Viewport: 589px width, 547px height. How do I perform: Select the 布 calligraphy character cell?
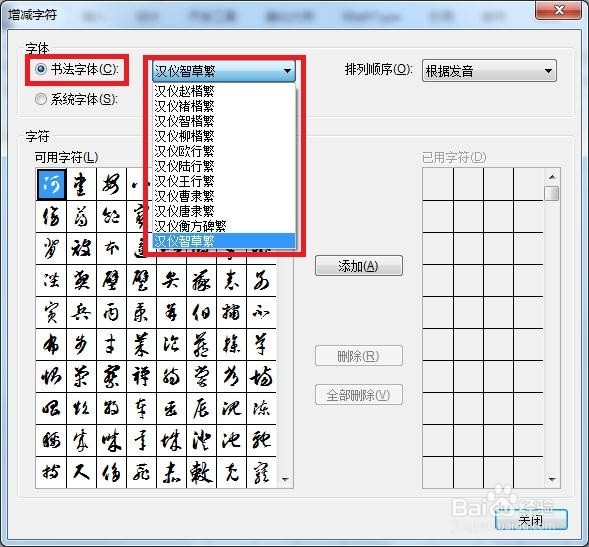[x=51, y=345]
